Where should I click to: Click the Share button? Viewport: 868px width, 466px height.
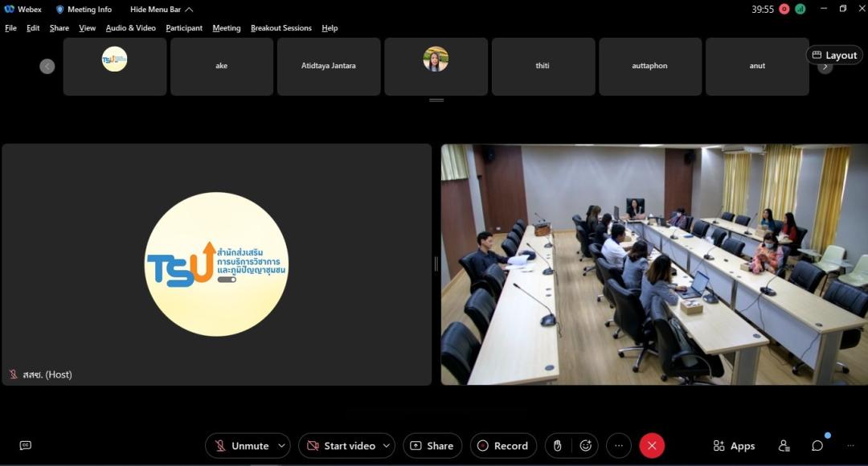point(432,446)
